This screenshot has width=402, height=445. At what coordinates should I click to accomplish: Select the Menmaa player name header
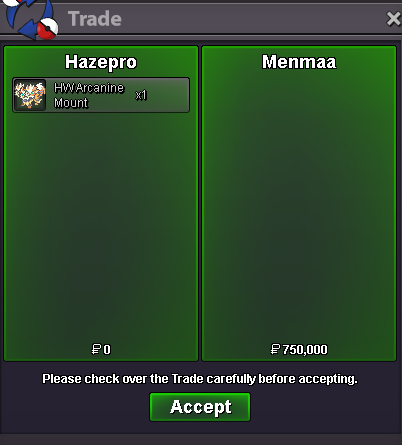pos(299,62)
